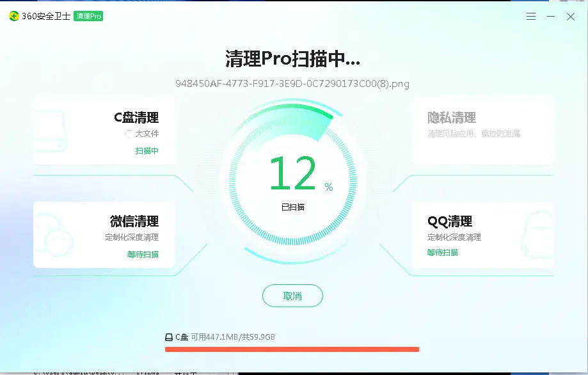Click the WeChat icon on 微信清理 card
The image size is (588, 375).
pyautogui.click(x=53, y=235)
